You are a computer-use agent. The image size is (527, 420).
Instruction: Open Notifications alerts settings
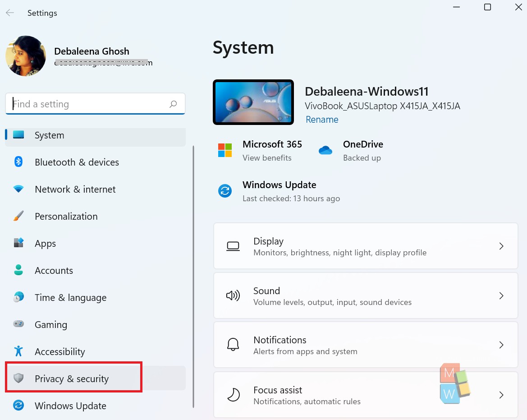click(x=366, y=345)
